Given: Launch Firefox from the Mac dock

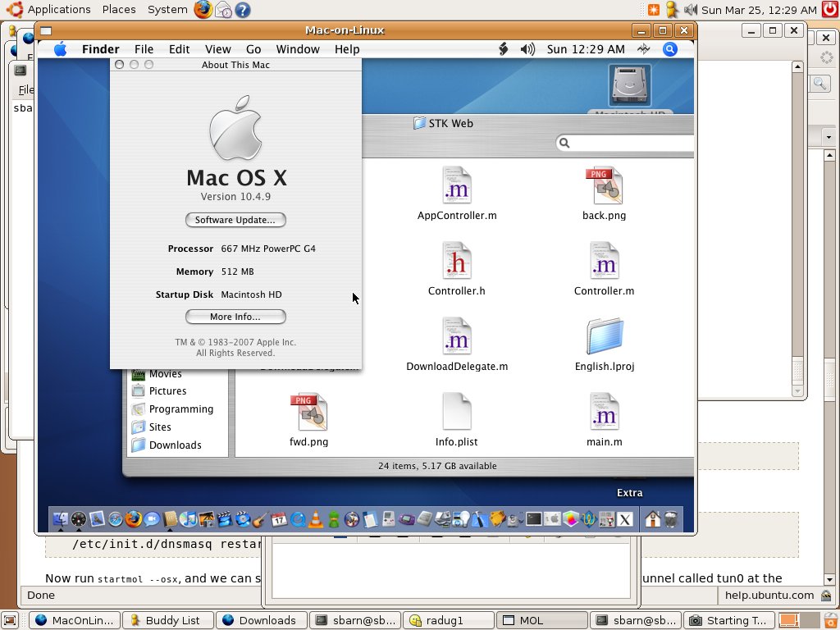Looking at the screenshot, I should [134, 519].
